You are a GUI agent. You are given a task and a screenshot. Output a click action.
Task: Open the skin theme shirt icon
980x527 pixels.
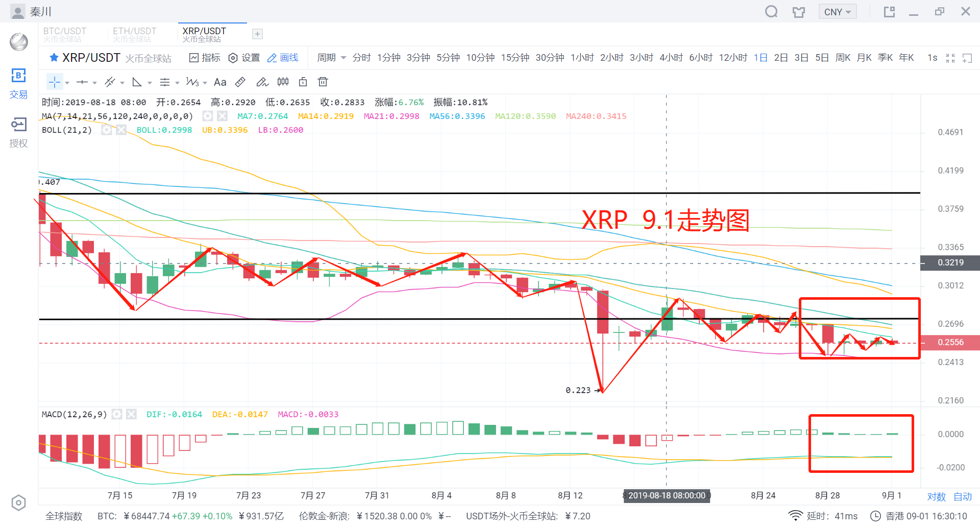(x=799, y=12)
